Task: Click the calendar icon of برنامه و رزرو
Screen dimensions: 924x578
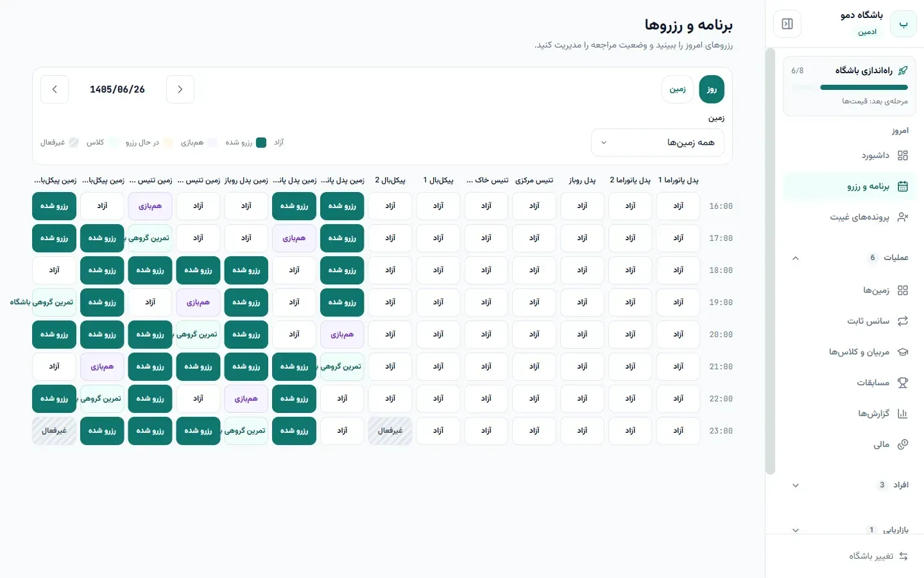Action: click(903, 186)
